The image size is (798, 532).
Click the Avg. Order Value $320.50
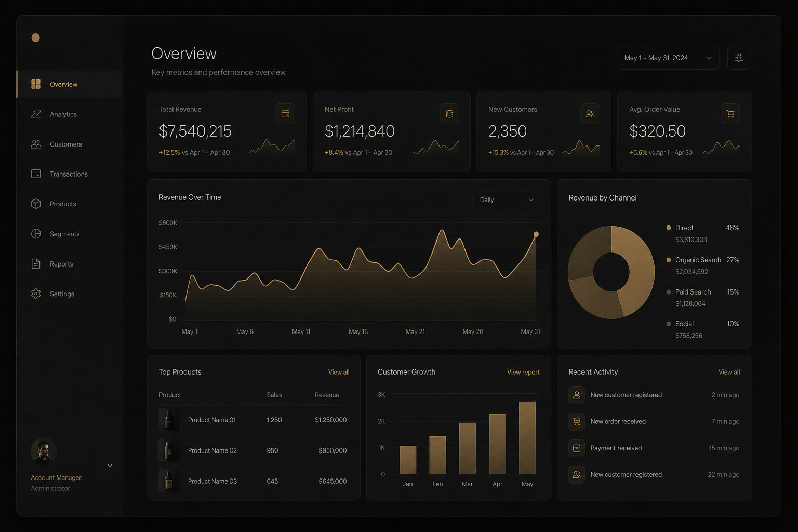(657, 131)
